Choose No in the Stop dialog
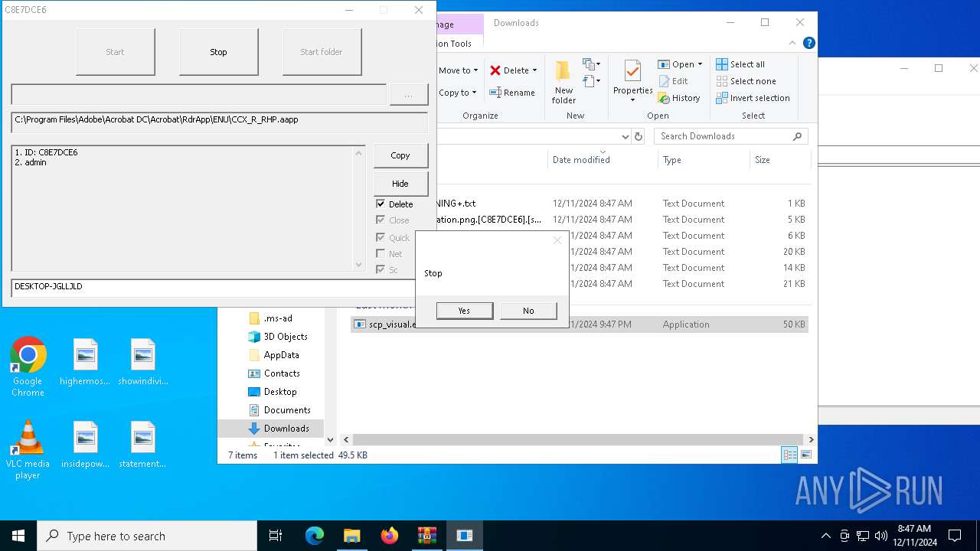 (528, 311)
